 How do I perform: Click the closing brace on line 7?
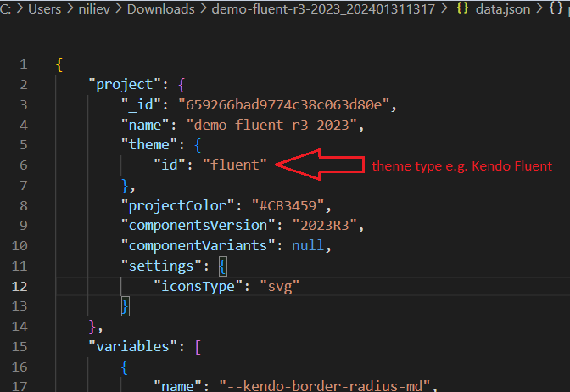(x=125, y=186)
